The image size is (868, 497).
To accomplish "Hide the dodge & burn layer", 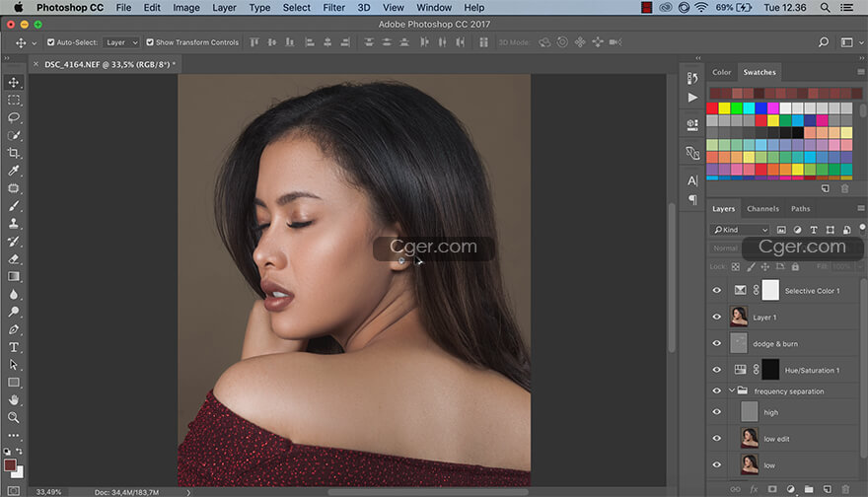I will click(x=717, y=343).
